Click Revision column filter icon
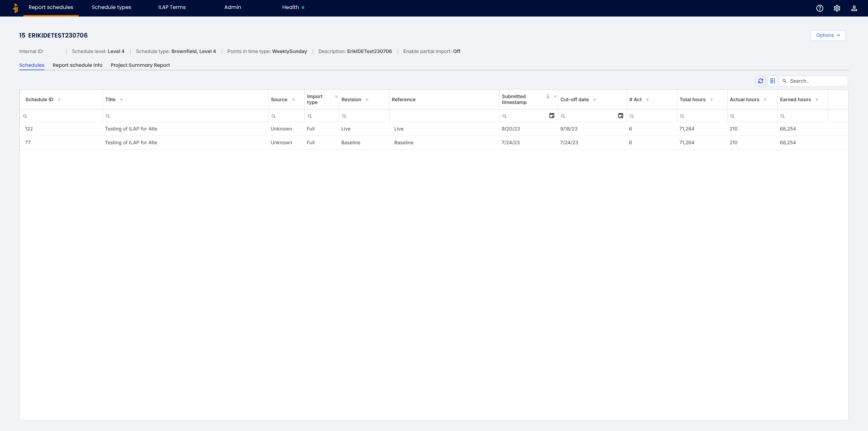868x431 pixels. pyautogui.click(x=367, y=100)
